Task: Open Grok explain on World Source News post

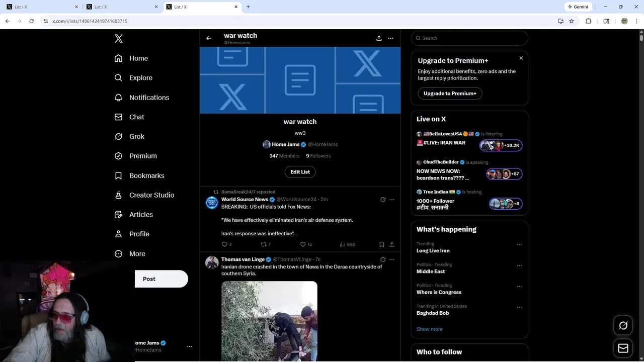Action: click(x=383, y=200)
